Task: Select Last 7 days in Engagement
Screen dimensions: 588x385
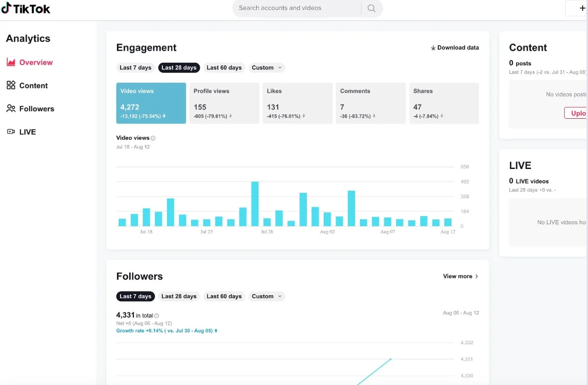Action: [135, 68]
